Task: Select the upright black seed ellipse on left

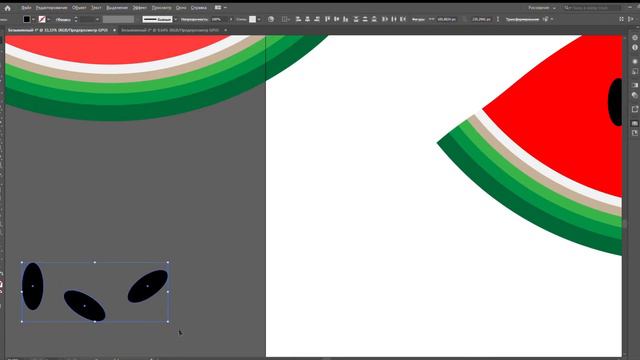Action: coord(33,286)
